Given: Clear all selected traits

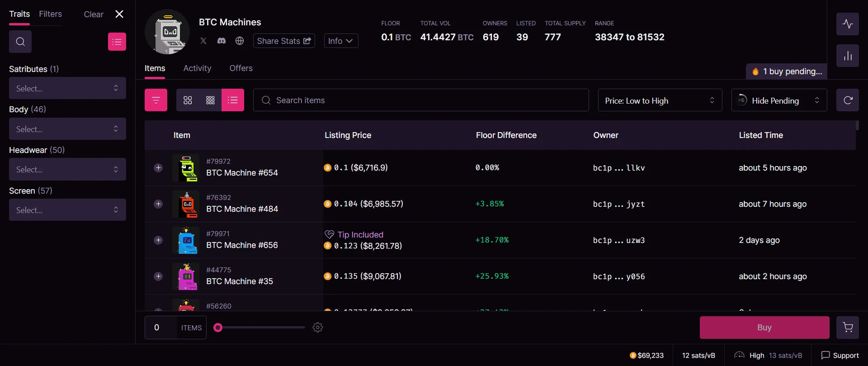Looking at the screenshot, I should pyautogui.click(x=94, y=14).
